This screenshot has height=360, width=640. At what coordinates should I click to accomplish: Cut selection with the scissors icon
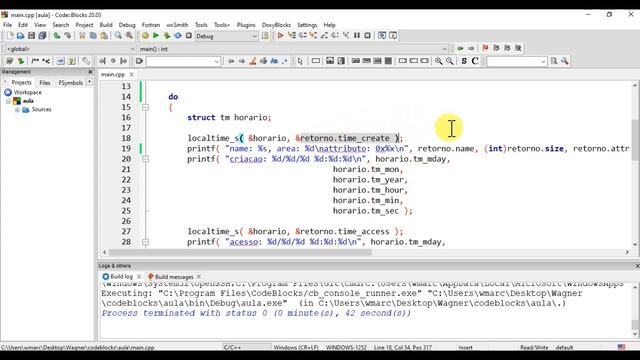tap(82, 36)
